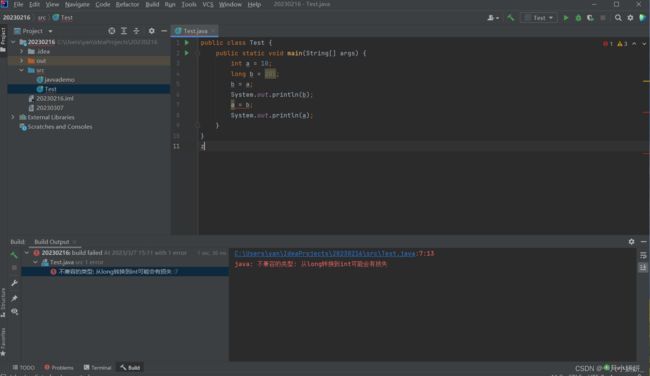Image resolution: width=650 pixels, height=376 pixels.
Task: Collapse the src folder
Action: [22, 70]
